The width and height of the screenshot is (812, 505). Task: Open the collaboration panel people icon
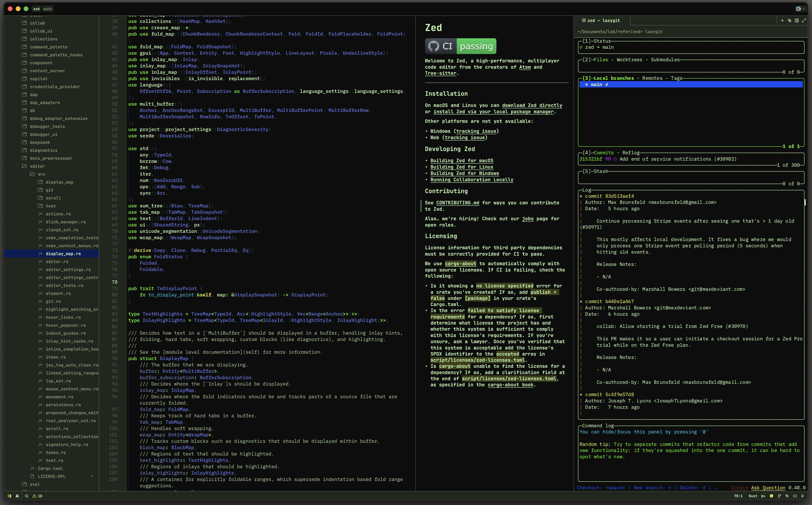[17, 496]
